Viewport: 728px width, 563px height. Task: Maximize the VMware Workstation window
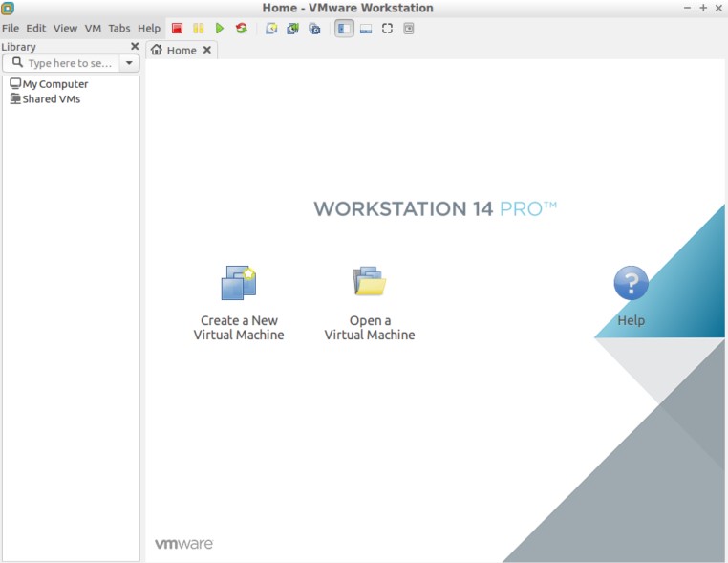click(x=703, y=8)
